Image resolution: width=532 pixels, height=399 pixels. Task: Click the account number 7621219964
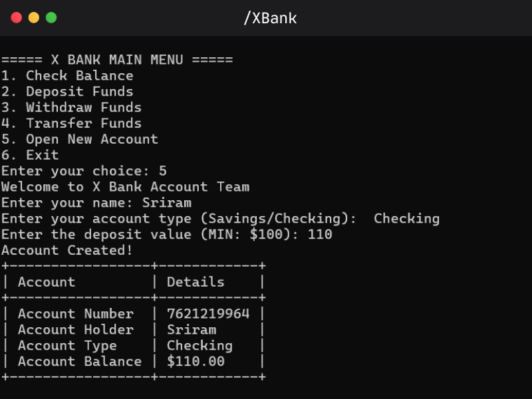(x=208, y=314)
